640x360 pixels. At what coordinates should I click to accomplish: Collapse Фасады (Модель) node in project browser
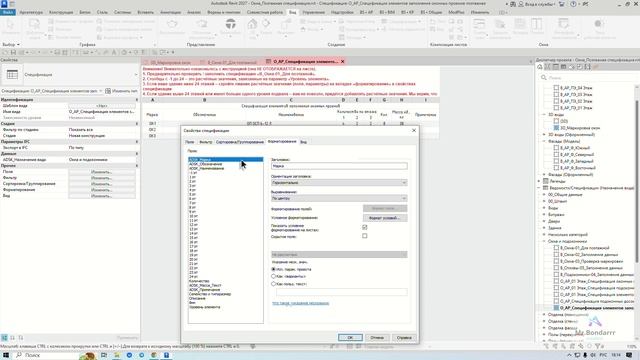[x=544, y=141]
